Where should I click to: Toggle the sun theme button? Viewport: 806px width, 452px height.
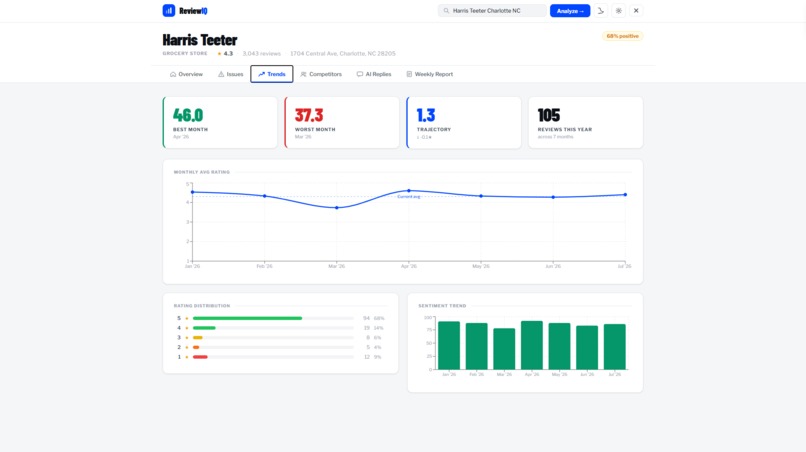click(618, 10)
